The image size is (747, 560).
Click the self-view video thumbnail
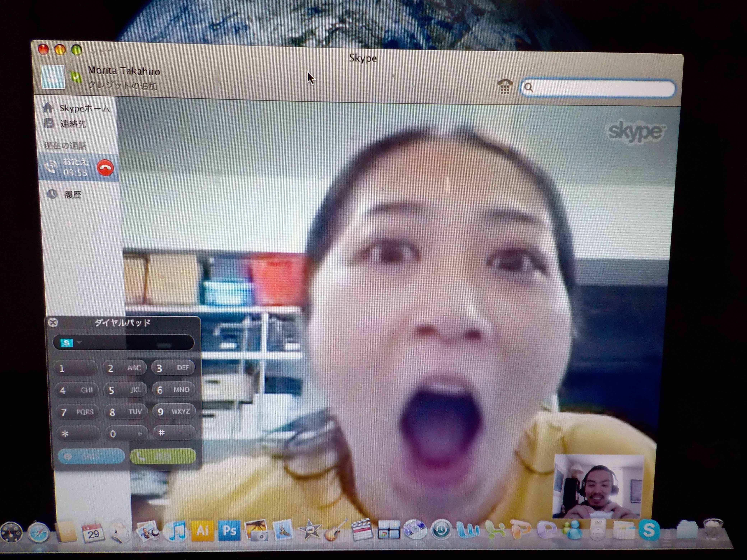click(x=598, y=486)
